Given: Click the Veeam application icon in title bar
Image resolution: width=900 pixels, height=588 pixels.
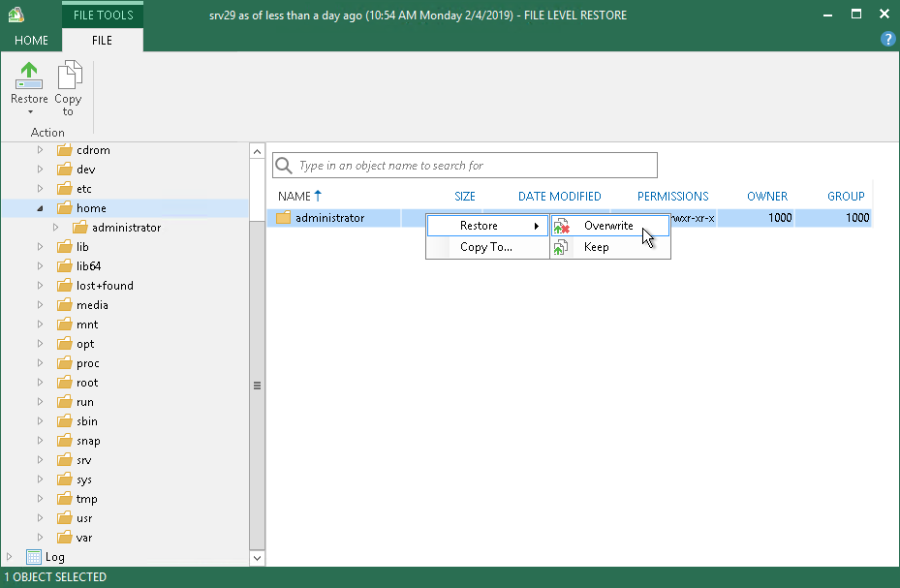Looking at the screenshot, I should [x=16, y=15].
